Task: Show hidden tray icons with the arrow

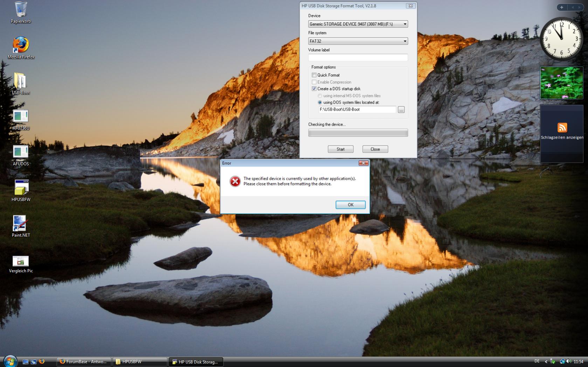Action: 546,362
